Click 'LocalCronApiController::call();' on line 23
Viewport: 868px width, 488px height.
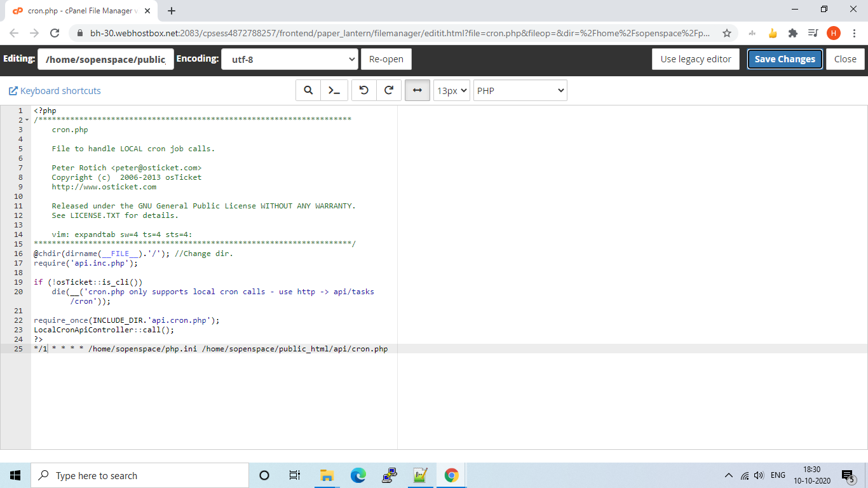104,330
